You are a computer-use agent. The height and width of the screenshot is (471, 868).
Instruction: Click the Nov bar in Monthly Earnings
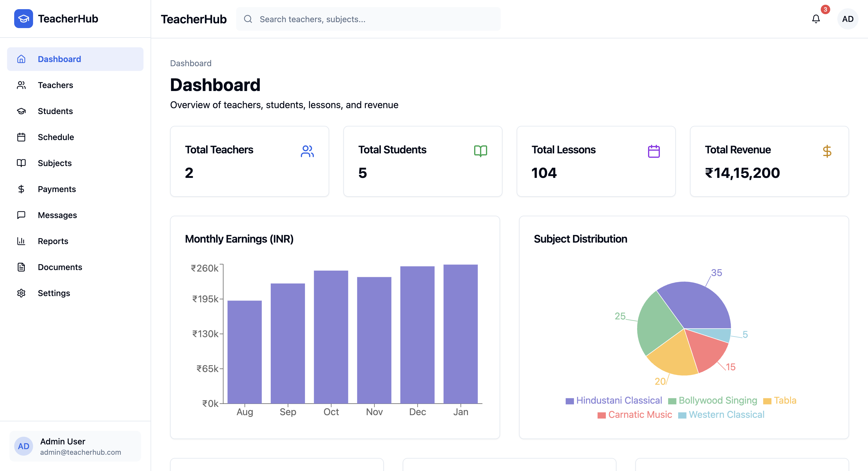(374, 340)
